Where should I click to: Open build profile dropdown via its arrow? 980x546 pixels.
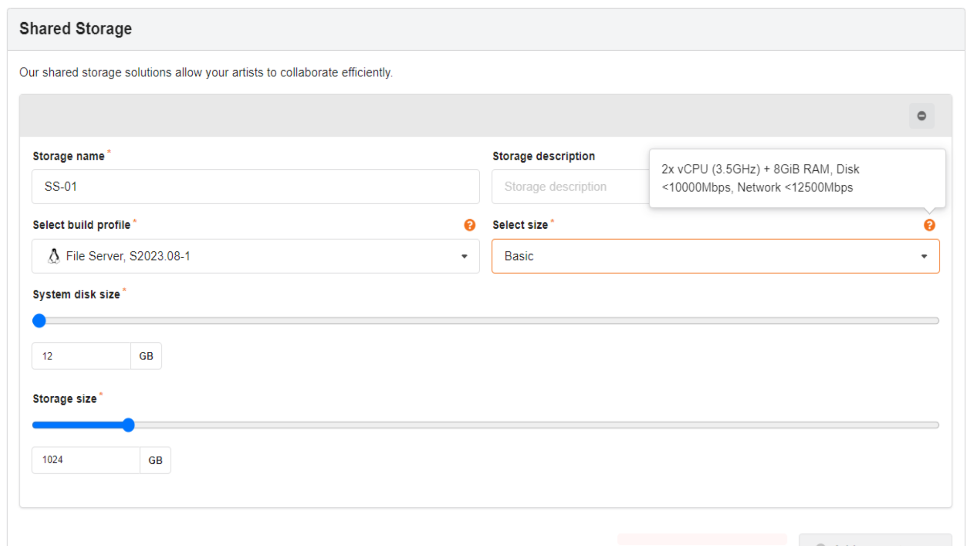(464, 256)
